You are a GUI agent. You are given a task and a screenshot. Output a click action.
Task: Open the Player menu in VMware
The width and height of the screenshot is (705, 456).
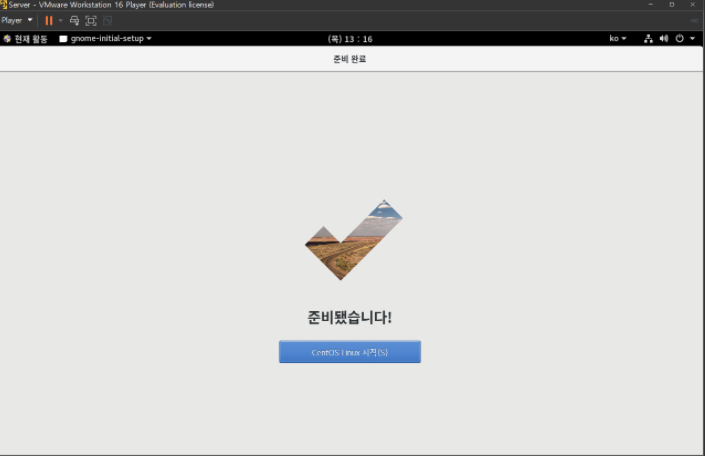[17, 20]
